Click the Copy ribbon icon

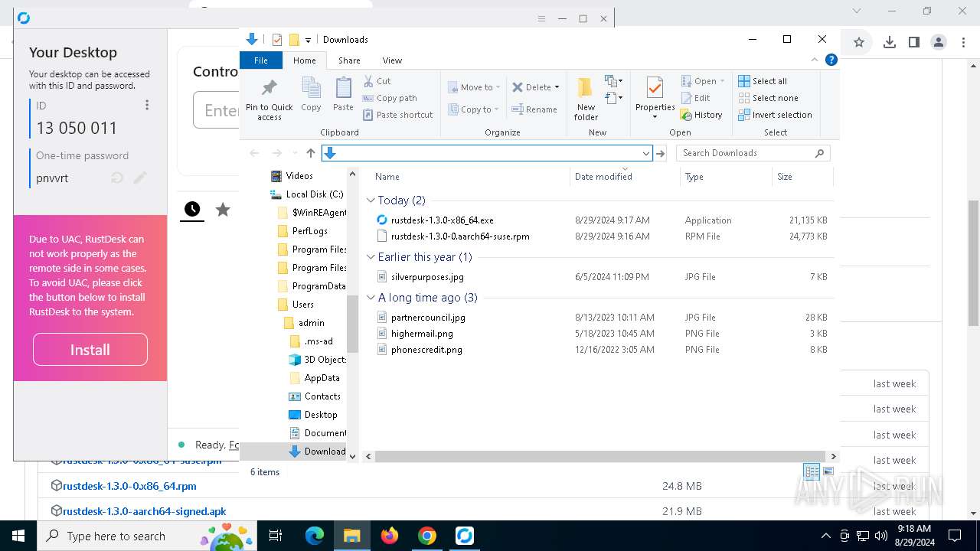click(x=311, y=95)
